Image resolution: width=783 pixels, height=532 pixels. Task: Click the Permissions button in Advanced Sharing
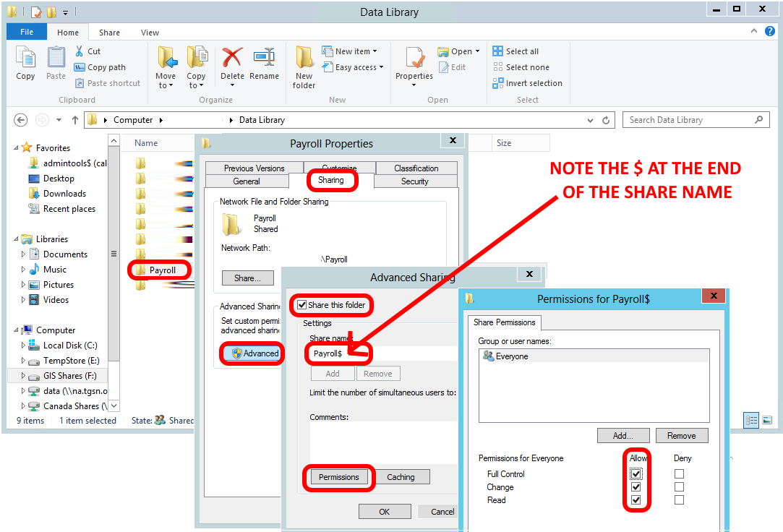339,477
